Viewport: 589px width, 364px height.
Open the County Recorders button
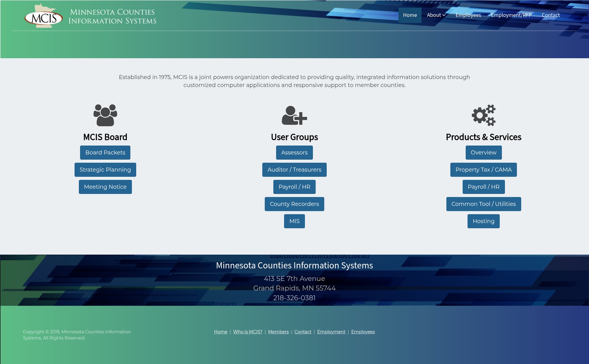click(294, 204)
